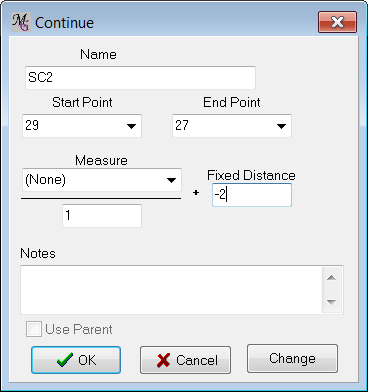
Task: Click the Notes scroll up arrow
Action: (x=331, y=278)
